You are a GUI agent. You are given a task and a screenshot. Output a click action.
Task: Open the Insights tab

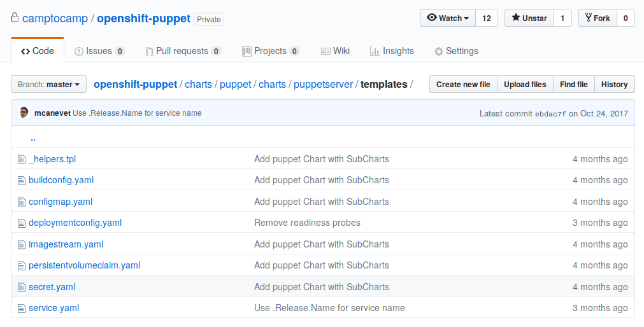(392, 51)
